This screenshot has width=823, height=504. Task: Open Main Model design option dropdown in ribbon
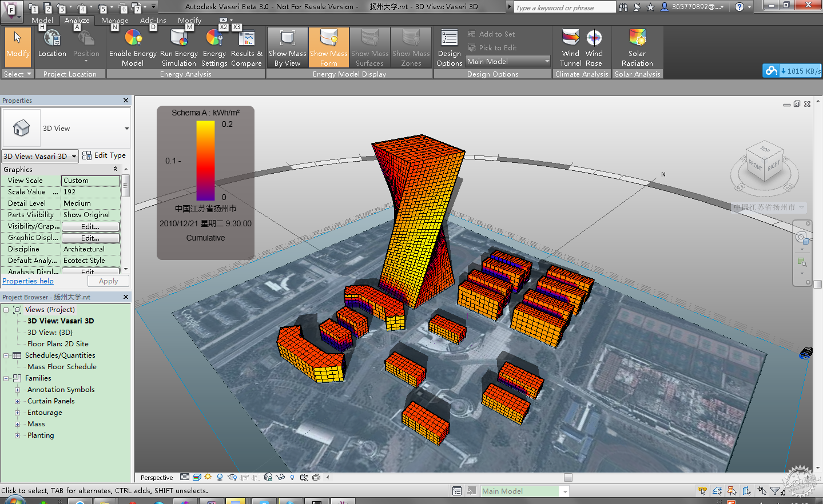point(508,61)
